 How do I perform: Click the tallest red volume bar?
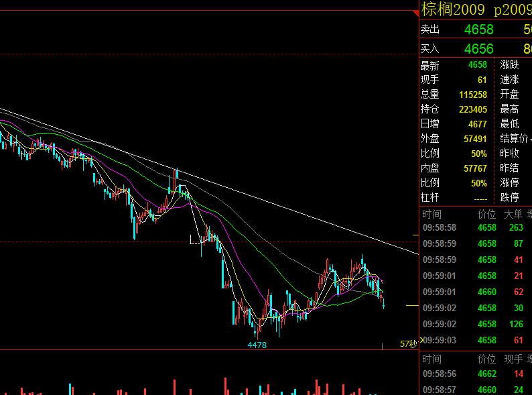point(225,386)
